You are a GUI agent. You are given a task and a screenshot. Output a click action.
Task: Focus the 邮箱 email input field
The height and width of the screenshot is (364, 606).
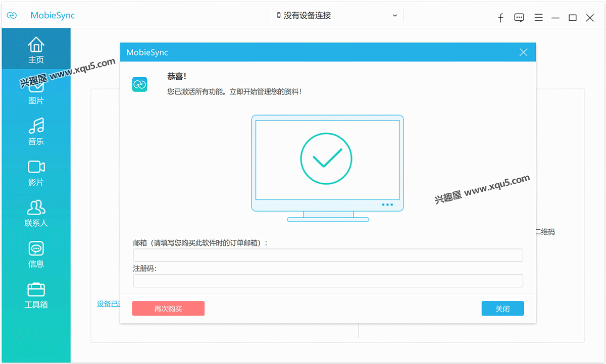328,255
